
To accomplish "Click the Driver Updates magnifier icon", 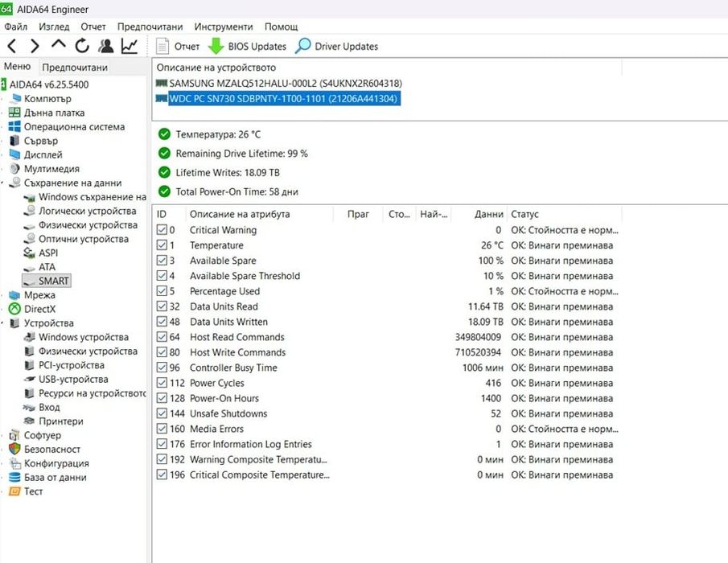I will (x=302, y=46).
